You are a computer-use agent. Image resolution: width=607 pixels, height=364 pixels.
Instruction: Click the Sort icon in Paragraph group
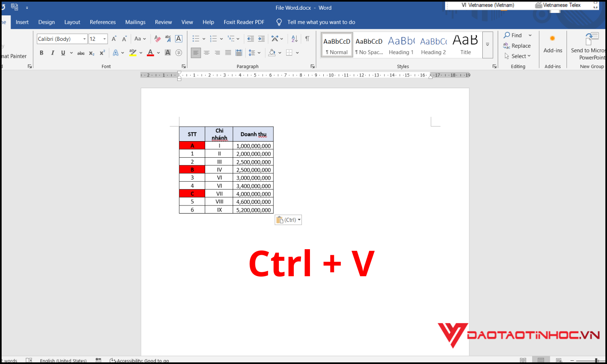click(x=295, y=39)
